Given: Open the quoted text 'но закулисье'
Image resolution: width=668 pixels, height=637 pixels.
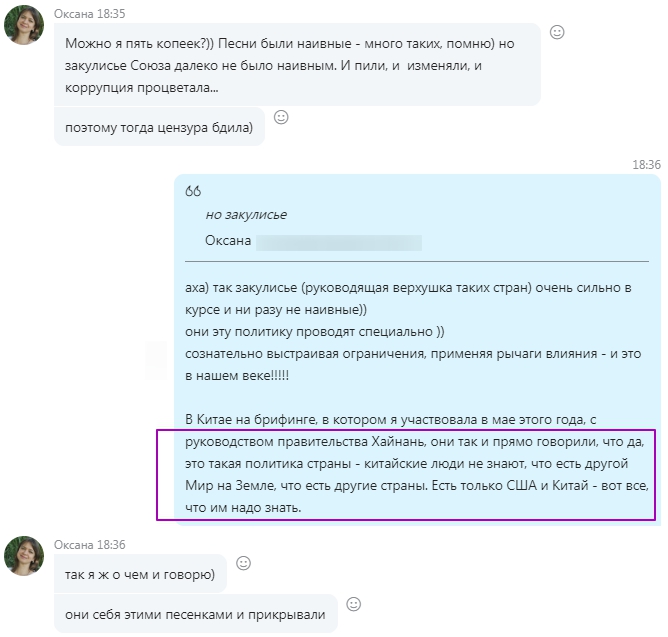Looking at the screenshot, I should [246, 214].
